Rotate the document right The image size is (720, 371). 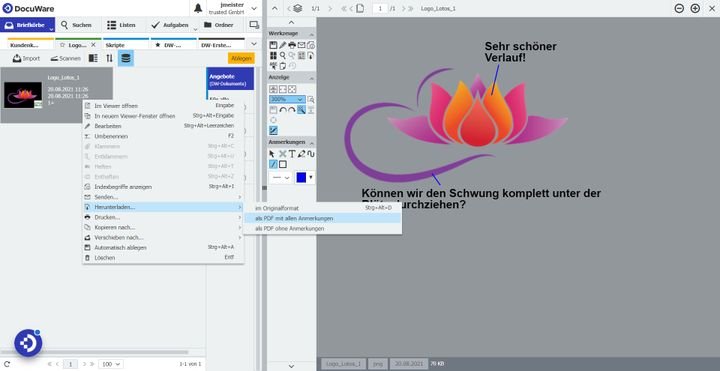[x=292, y=110]
